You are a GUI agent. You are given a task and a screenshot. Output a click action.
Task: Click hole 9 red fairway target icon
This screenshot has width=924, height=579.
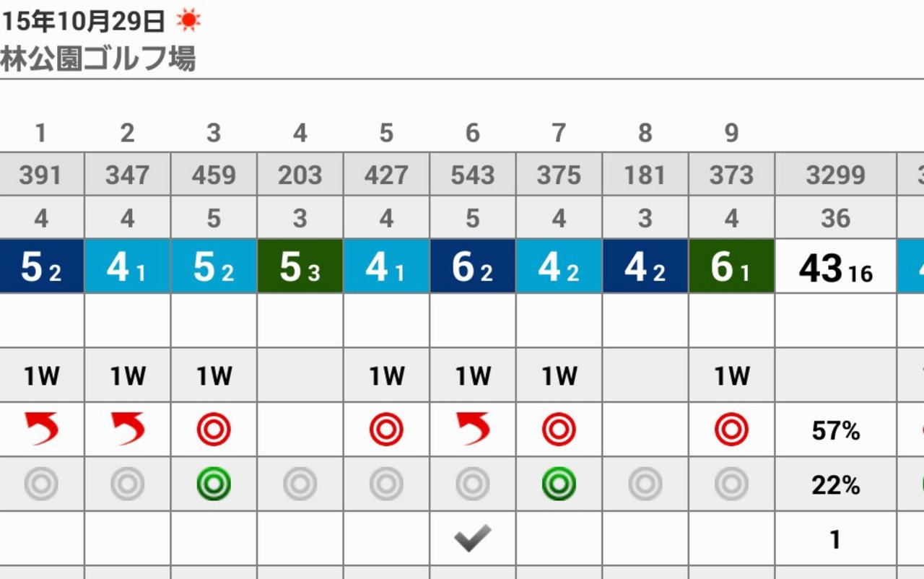click(x=731, y=430)
